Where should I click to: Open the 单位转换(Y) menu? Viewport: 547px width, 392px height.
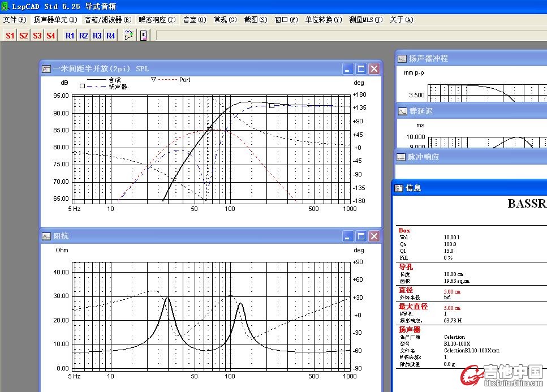[x=324, y=20]
